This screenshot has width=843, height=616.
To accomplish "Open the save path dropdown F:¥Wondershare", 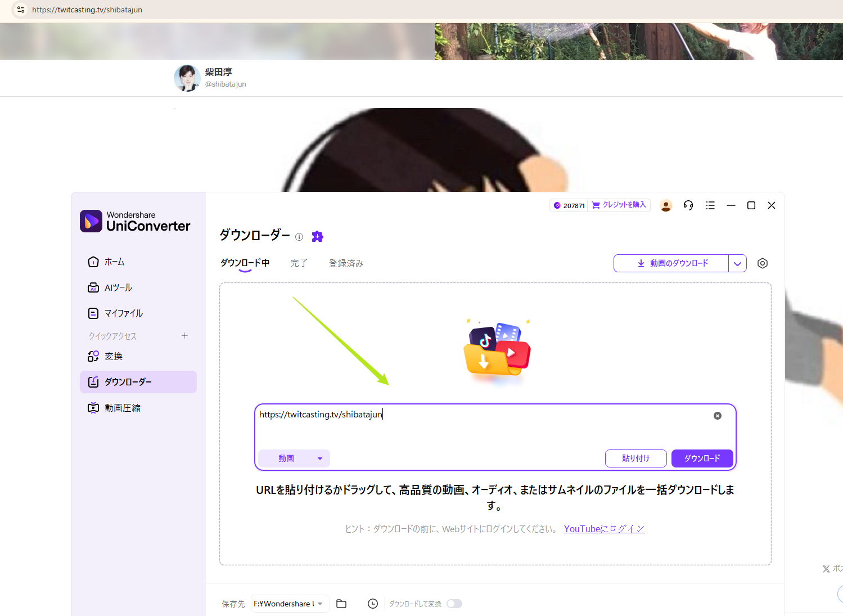I will click(x=289, y=603).
